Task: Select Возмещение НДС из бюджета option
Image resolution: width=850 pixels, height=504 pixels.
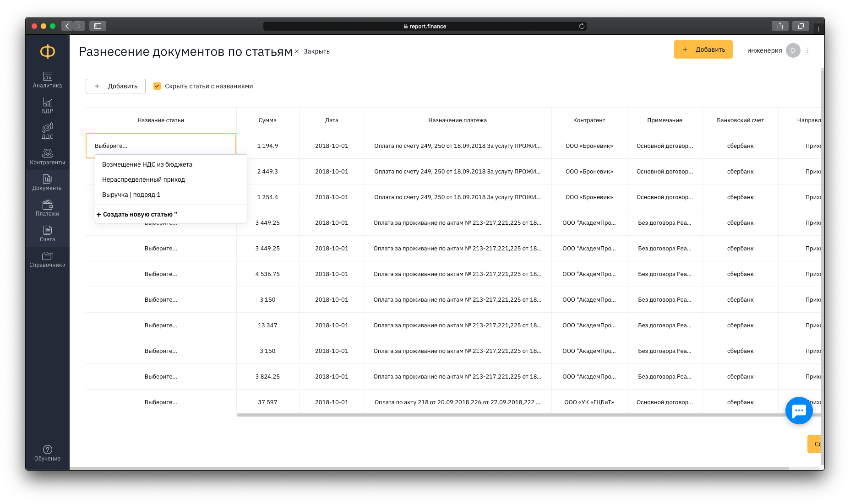Action: (x=171, y=164)
